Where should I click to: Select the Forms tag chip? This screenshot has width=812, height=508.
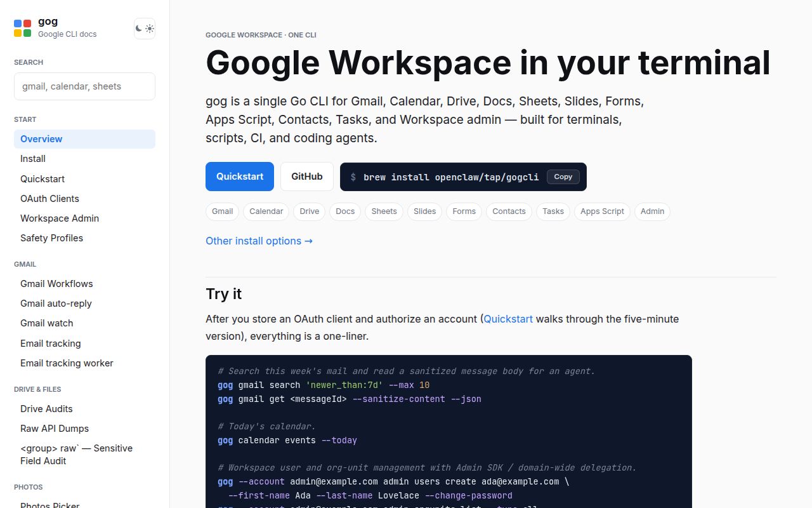464,211
